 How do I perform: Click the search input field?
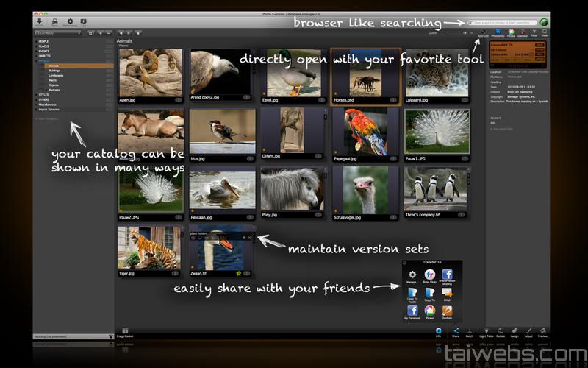pyautogui.click(x=504, y=23)
